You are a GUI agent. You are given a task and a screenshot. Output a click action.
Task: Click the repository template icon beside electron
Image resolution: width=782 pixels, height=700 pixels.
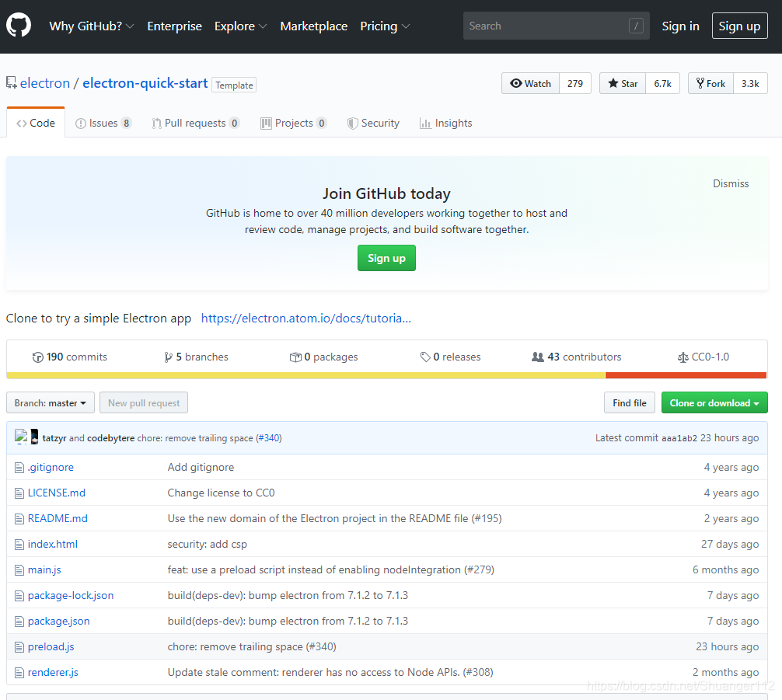pyautogui.click(x=11, y=83)
